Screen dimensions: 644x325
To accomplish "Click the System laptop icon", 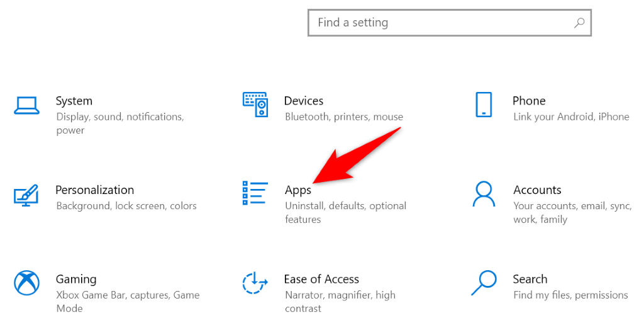I will (x=27, y=105).
